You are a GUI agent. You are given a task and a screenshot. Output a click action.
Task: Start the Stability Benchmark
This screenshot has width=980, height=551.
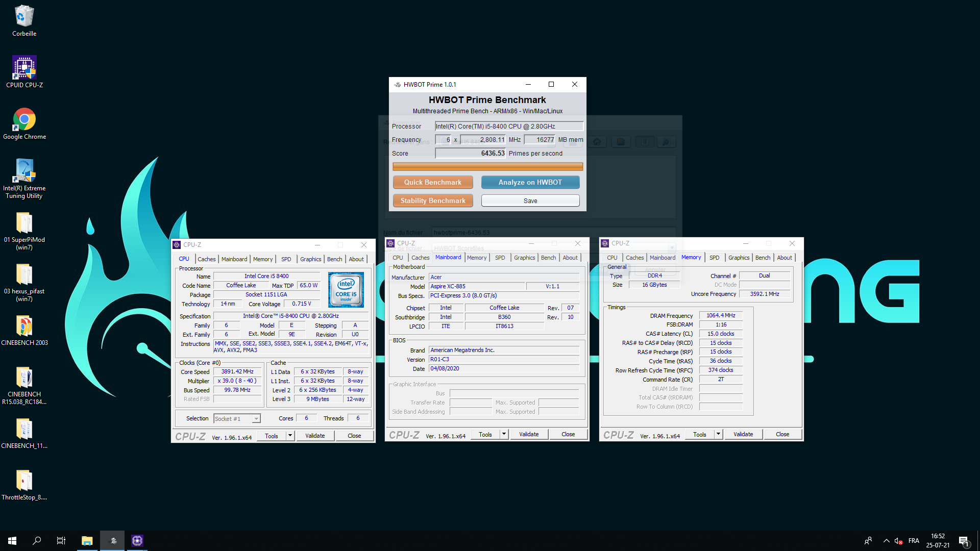click(x=433, y=201)
